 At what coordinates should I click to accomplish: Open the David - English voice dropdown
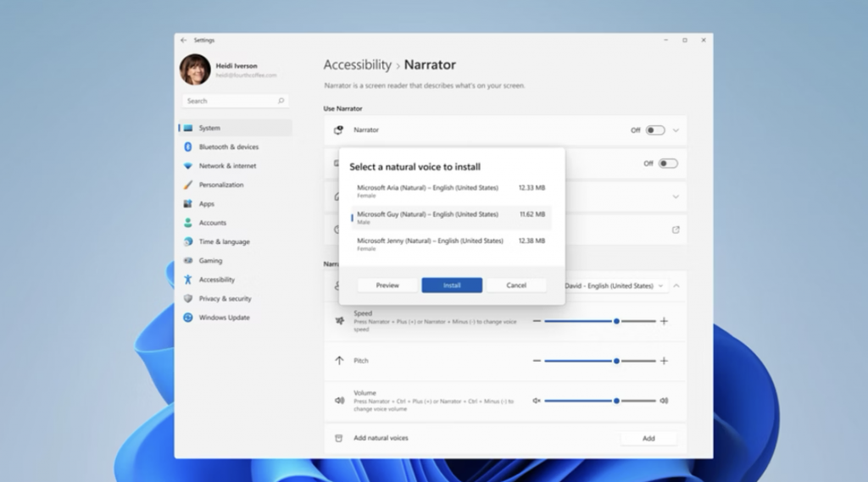[x=614, y=286]
